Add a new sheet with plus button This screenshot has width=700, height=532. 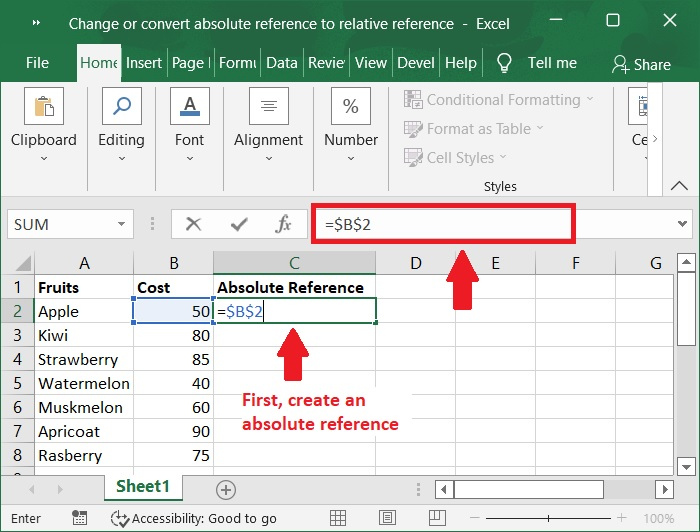point(226,489)
